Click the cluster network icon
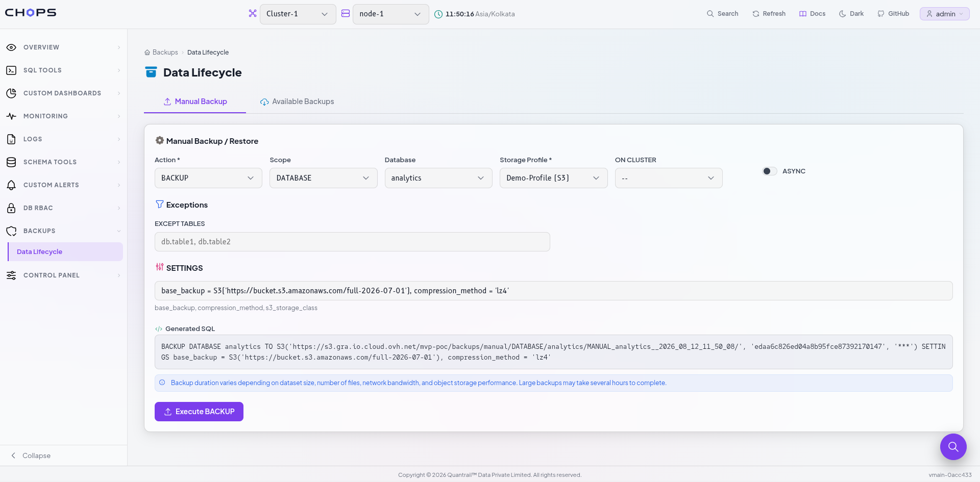Screen dimensions: 980x482 coord(253,14)
